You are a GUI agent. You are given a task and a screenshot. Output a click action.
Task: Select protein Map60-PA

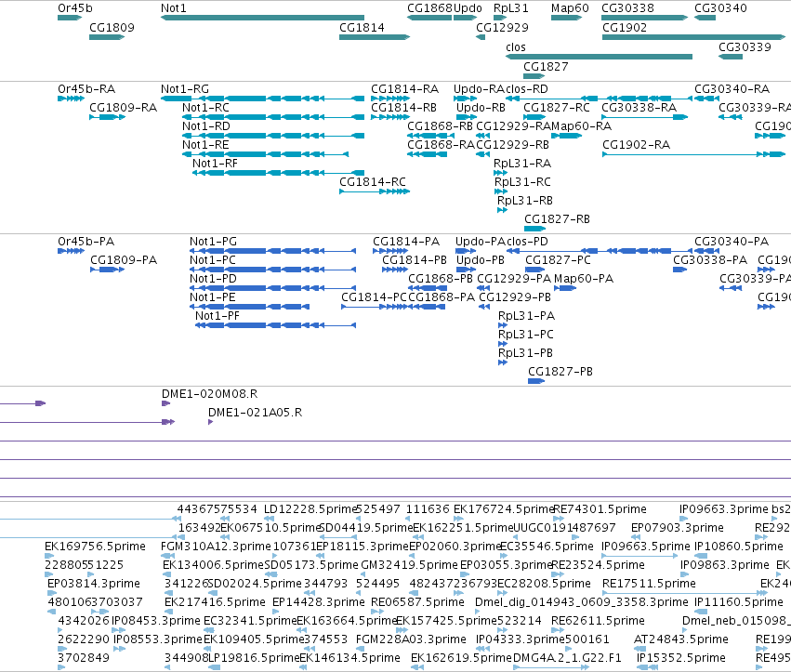[x=584, y=279]
